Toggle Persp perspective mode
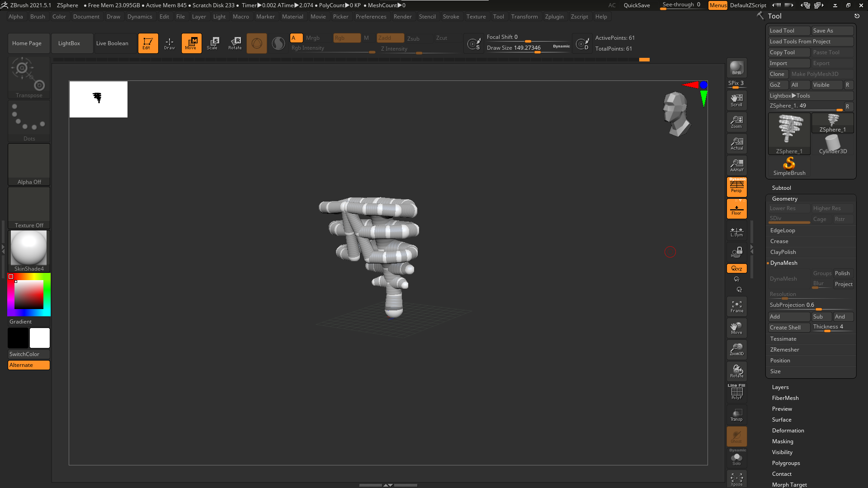This screenshot has height=488, width=868. [x=736, y=187]
